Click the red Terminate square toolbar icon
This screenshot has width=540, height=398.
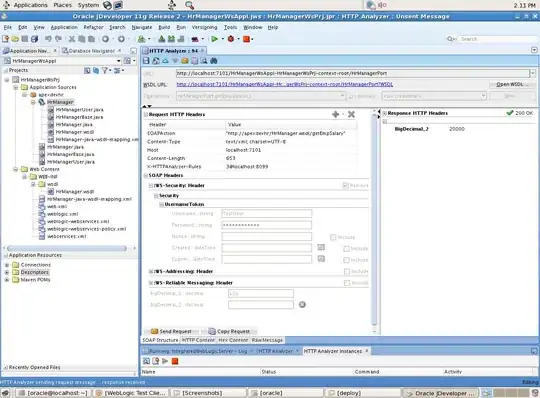pos(246,39)
